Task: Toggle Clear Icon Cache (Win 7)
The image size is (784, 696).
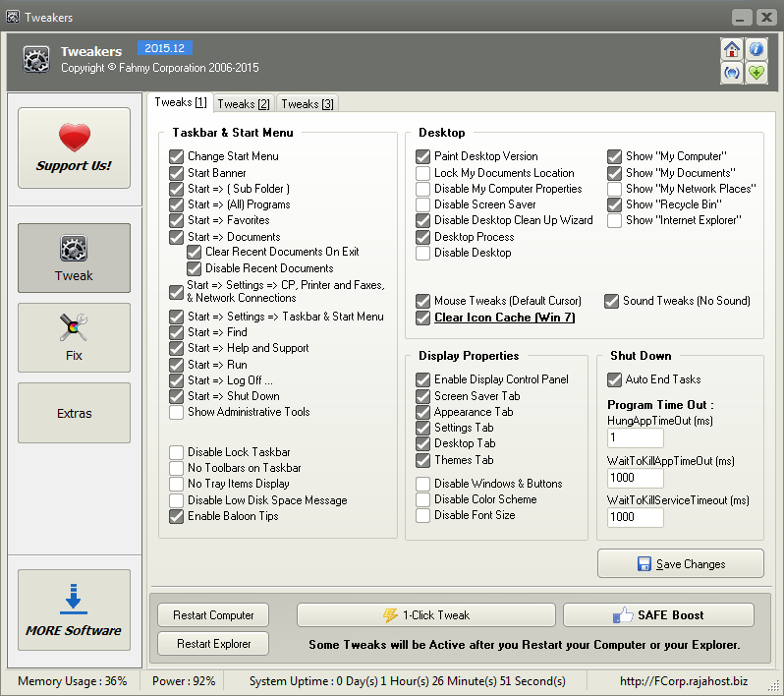Action: tap(423, 318)
